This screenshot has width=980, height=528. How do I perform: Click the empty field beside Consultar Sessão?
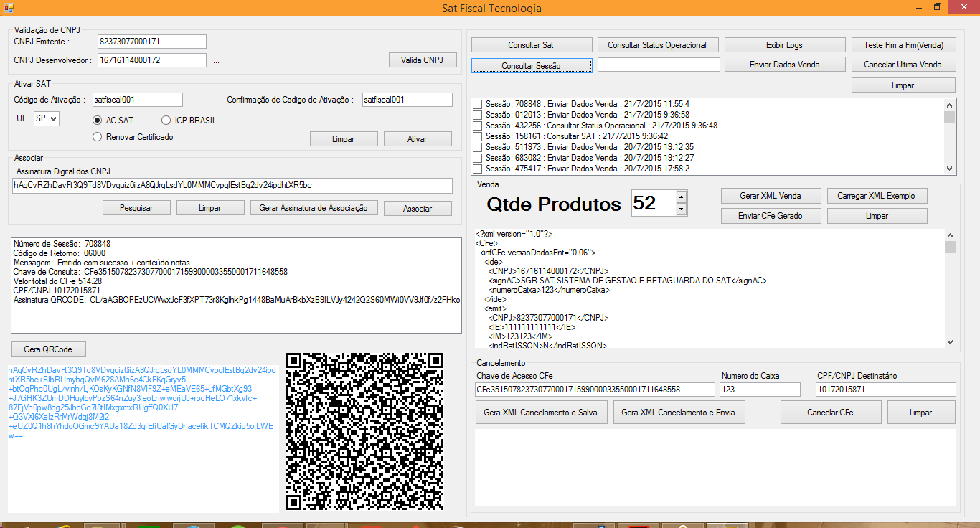click(659, 65)
